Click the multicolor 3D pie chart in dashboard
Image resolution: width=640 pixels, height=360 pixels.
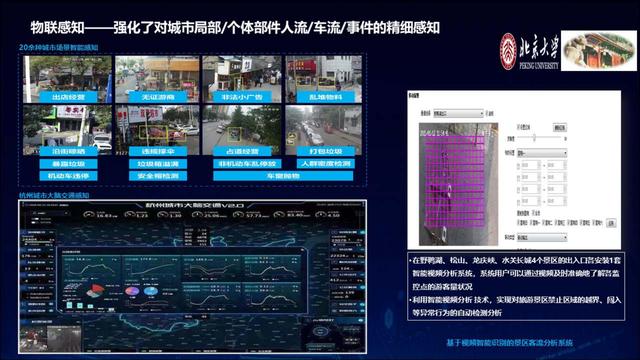tap(96, 291)
